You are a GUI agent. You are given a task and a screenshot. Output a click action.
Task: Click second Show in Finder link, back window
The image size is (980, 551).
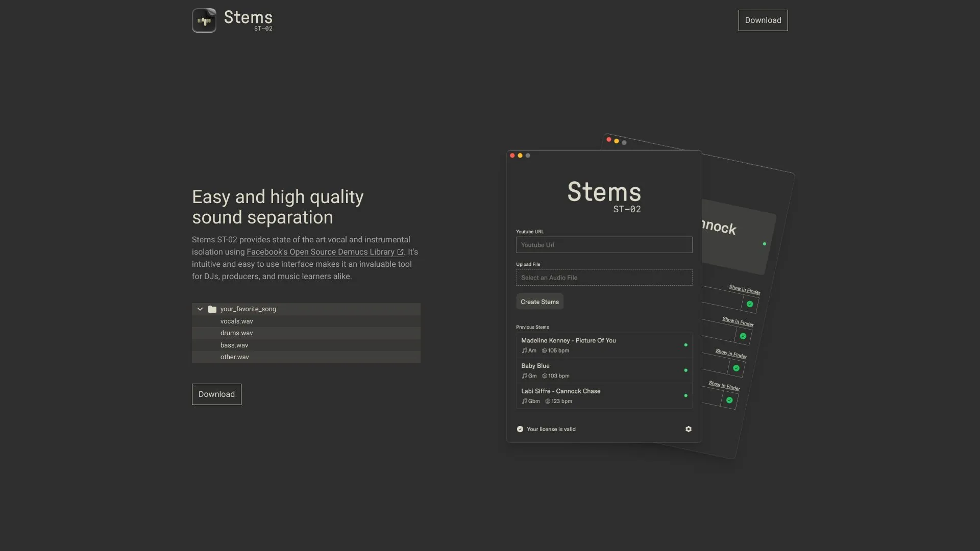pyautogui.click(x=738, y=321)
